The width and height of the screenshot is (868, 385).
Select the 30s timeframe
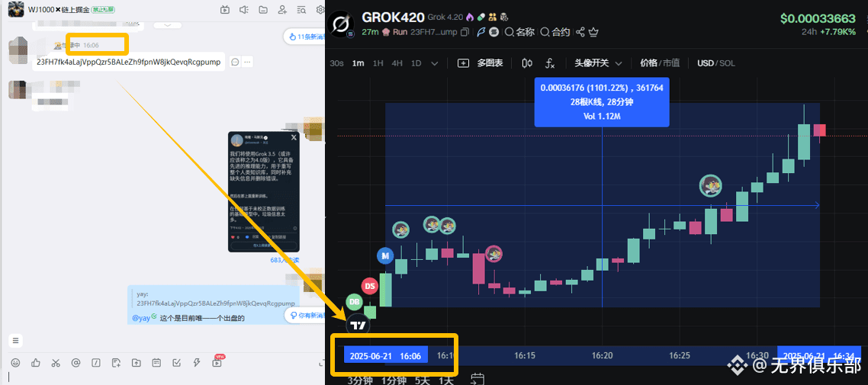(x=336, y=63)
